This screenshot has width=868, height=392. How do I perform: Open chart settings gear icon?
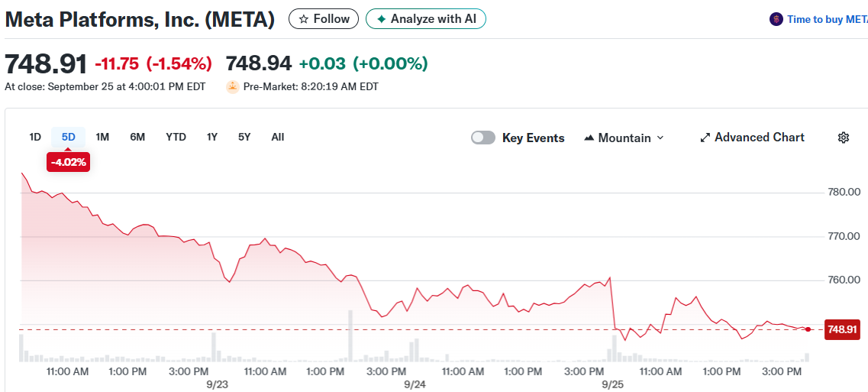843,138
